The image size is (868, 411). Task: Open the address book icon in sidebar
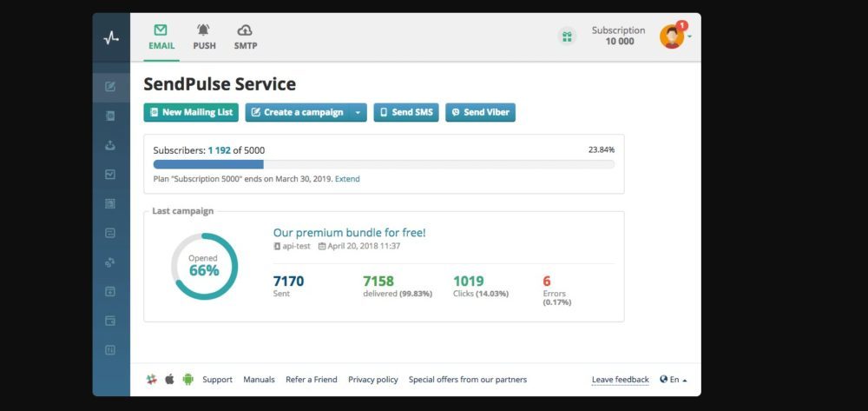pos(110,116)
